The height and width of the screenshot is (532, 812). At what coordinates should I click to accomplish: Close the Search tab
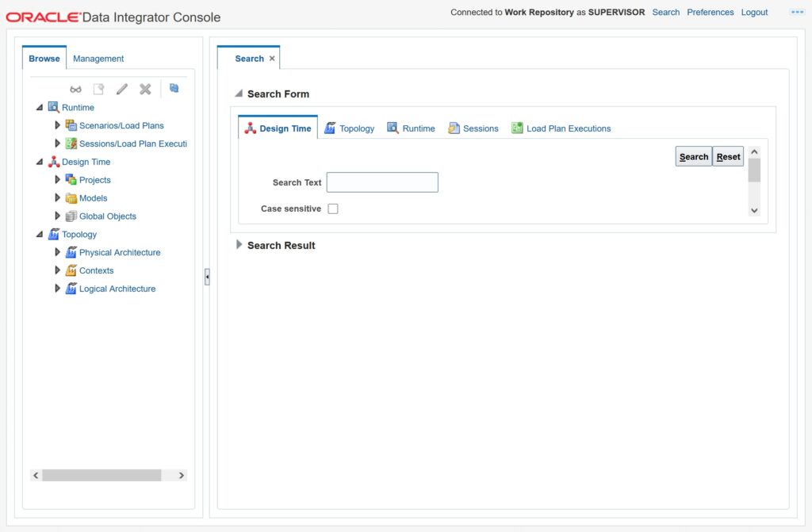[272, 59]
